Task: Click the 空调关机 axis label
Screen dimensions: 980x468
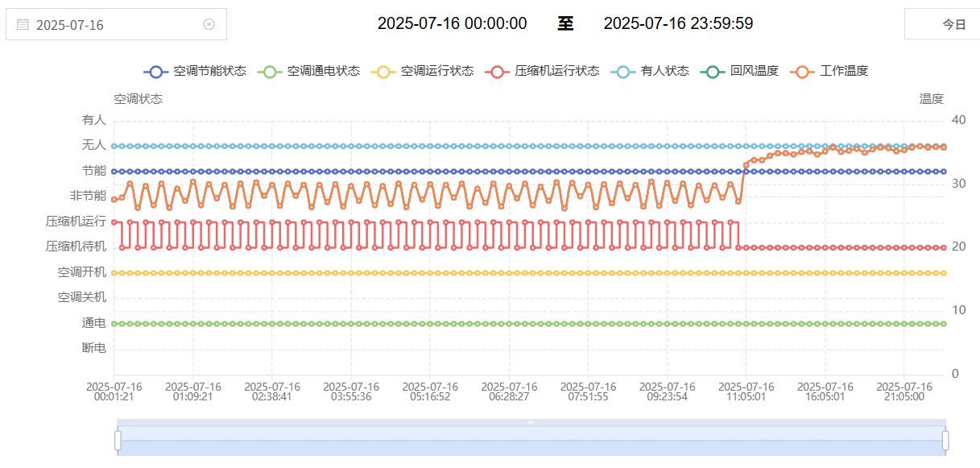Action: 82,297
